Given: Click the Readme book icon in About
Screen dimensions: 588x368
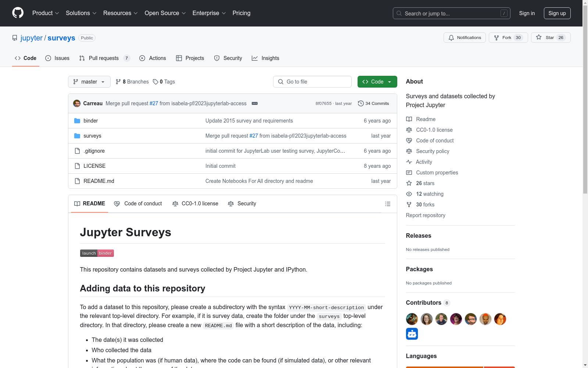Looking at the screenshot, I should pos(409,119).
